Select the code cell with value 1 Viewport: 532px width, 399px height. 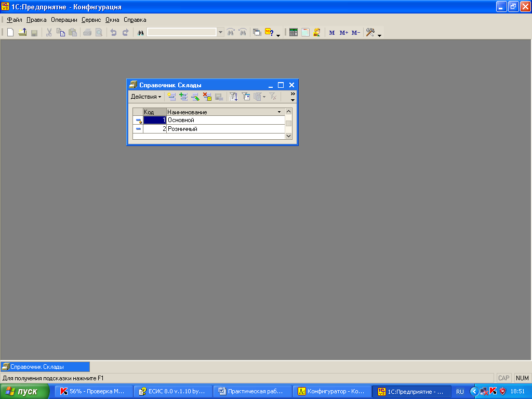pos(155,120)
